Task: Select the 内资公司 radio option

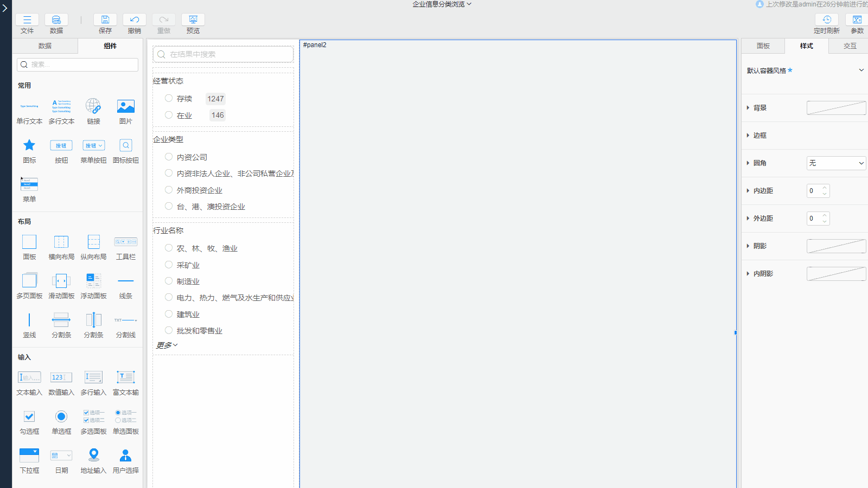Action: click(x=169, y=157)
